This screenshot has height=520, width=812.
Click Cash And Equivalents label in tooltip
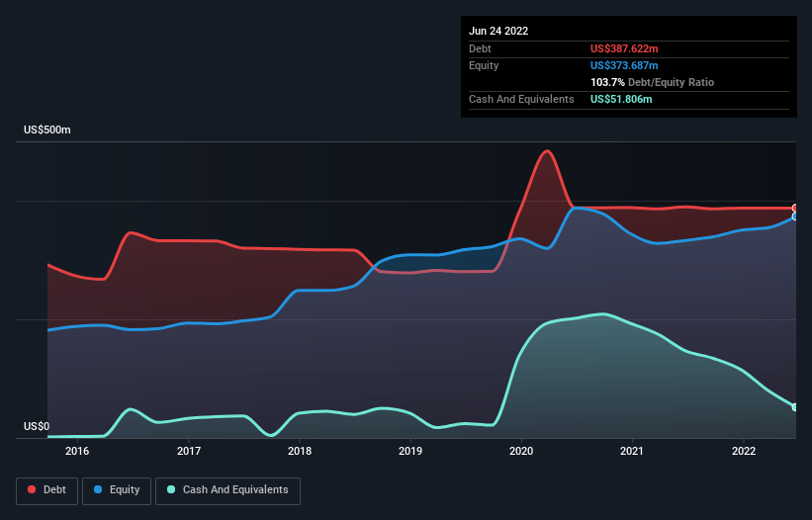tap(521, 99)
